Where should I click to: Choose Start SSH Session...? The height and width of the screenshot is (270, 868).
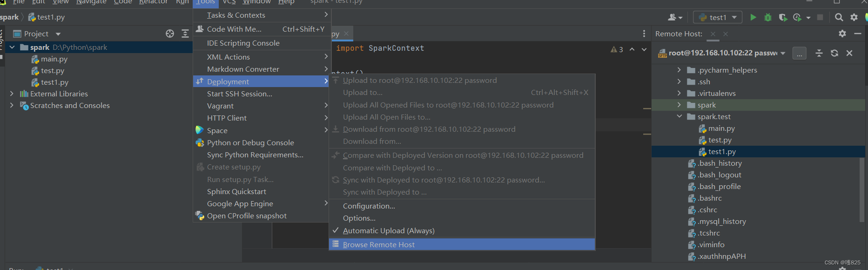pyautogui.click(x=261, y=94)
